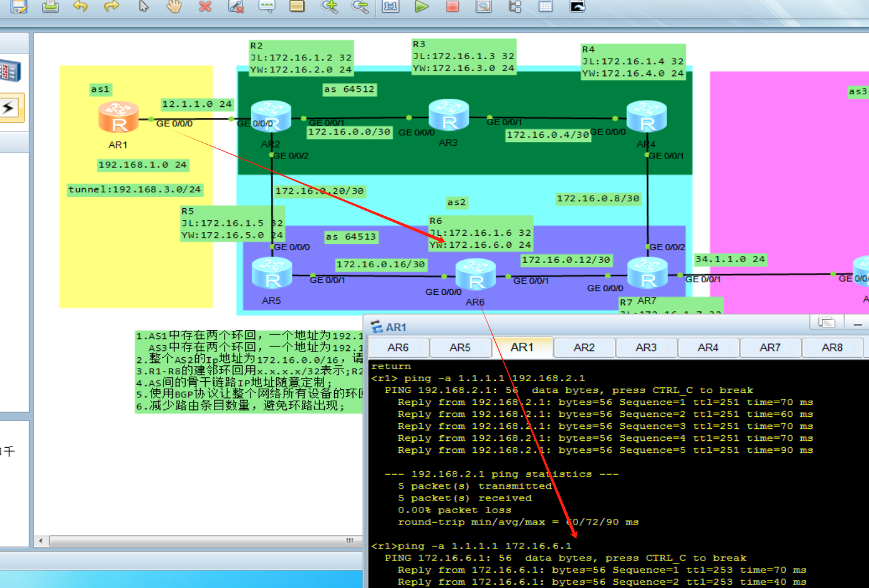
Task: Click the restore icon in AR1 window
Action: point(826,323)
